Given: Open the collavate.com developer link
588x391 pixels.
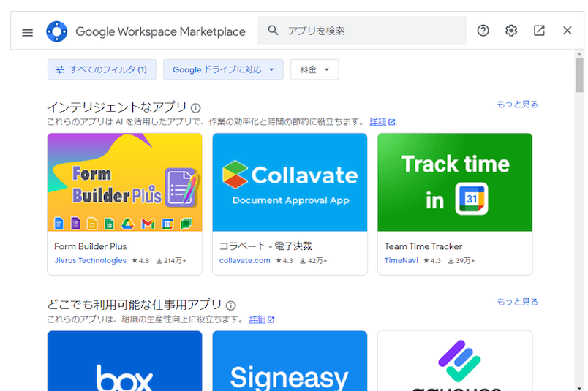Looking at the screenshot, I should point(244,260).
